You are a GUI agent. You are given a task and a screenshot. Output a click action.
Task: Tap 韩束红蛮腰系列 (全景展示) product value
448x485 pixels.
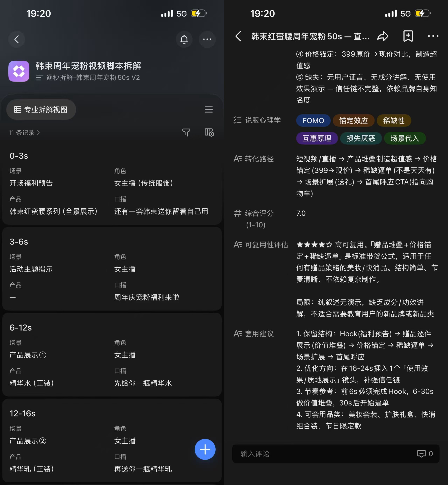(x=54, y=211)
